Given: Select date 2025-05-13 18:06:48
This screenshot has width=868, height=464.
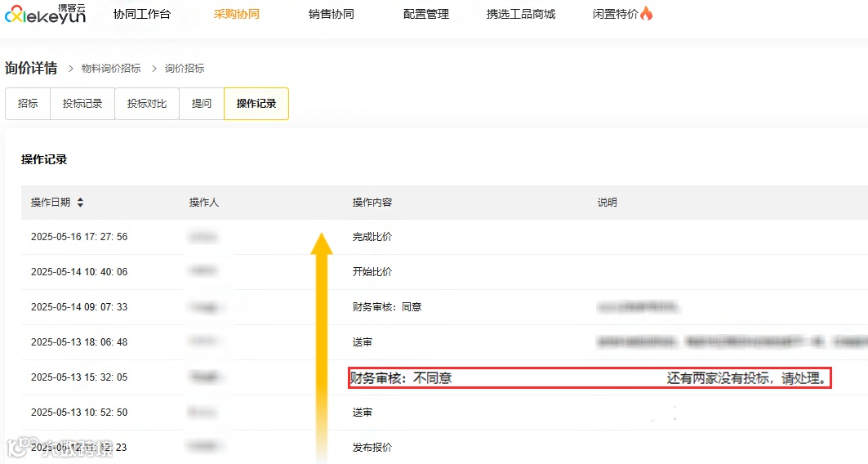Looking at the screenshot, I should click(x=79, y=342).
